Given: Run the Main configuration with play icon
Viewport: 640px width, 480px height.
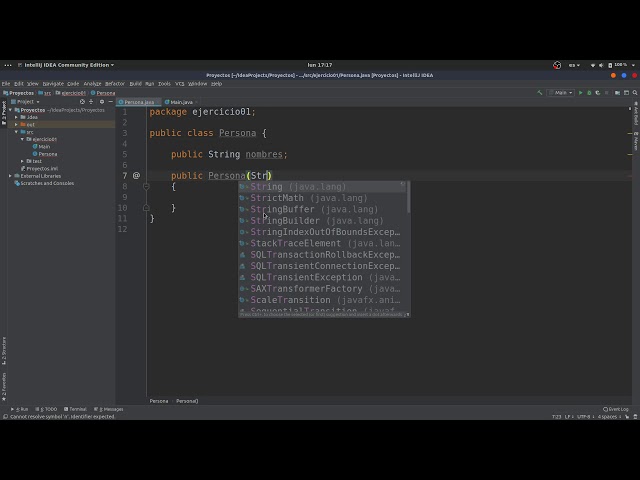Looking at the screenshot, I should pos(580,93).
